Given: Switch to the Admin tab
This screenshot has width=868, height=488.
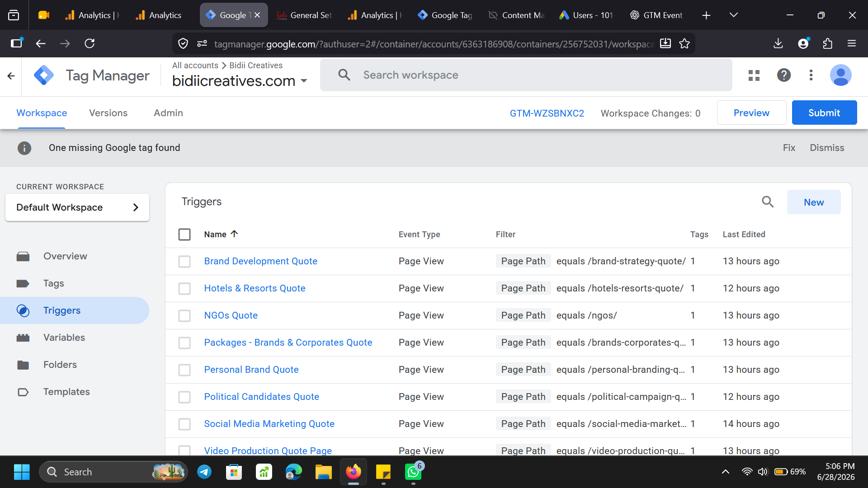Looking at the screenshot, I should coord(168,113).
